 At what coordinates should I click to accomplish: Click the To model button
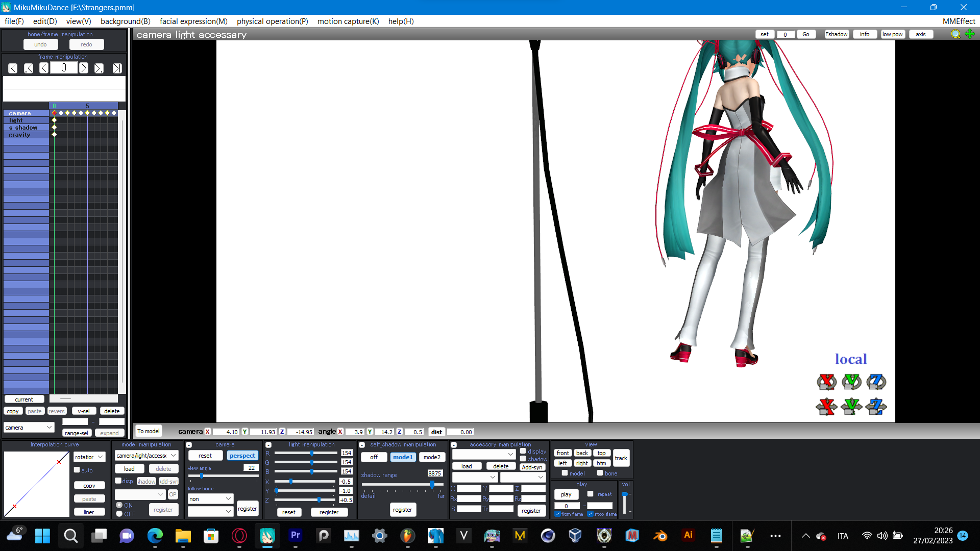[148, 431]
